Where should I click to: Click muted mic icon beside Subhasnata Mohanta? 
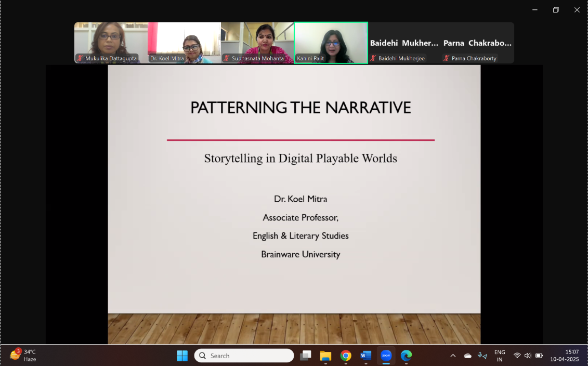[x=227, y=58]
